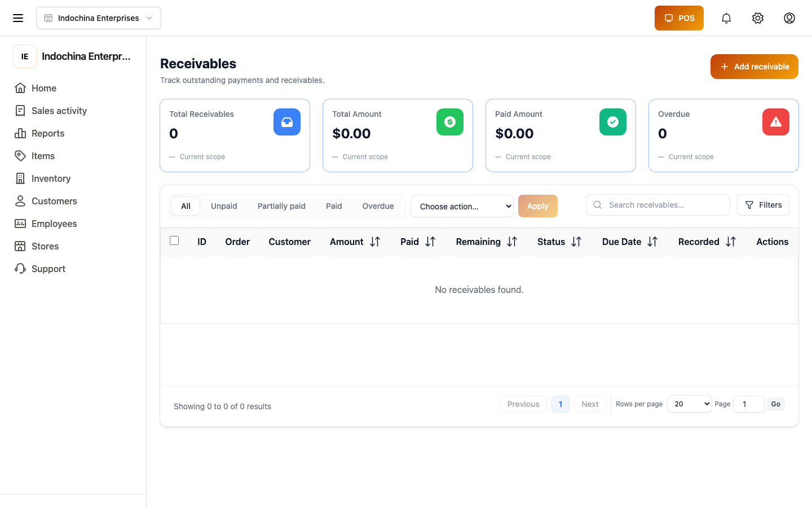This screenshot has height=508, width=812.
Task: Click the red Overdue warning icon
Action: point(776,122)
